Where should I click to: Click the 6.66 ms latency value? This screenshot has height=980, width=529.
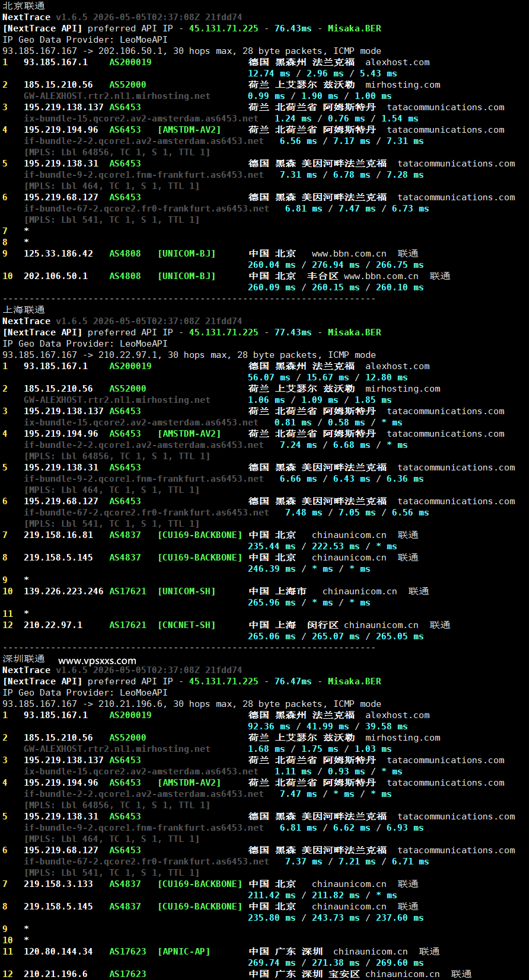(x=298, y=479)
